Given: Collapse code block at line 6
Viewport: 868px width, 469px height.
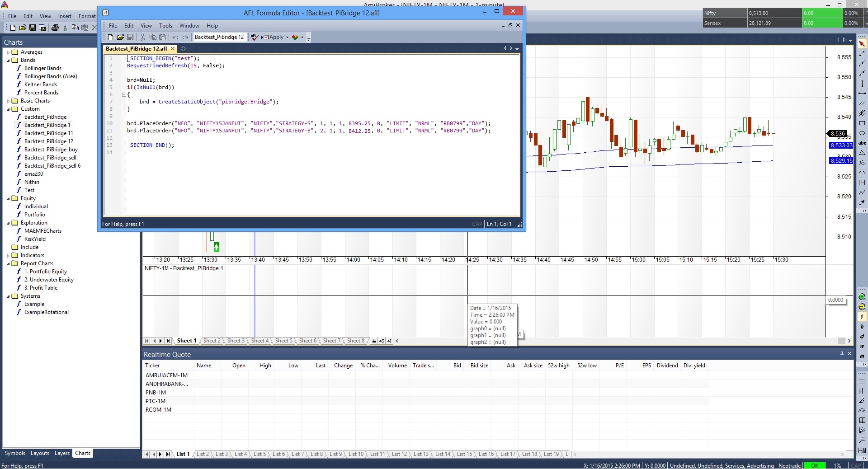Looking at the screenshot, I should coord(123,94).
